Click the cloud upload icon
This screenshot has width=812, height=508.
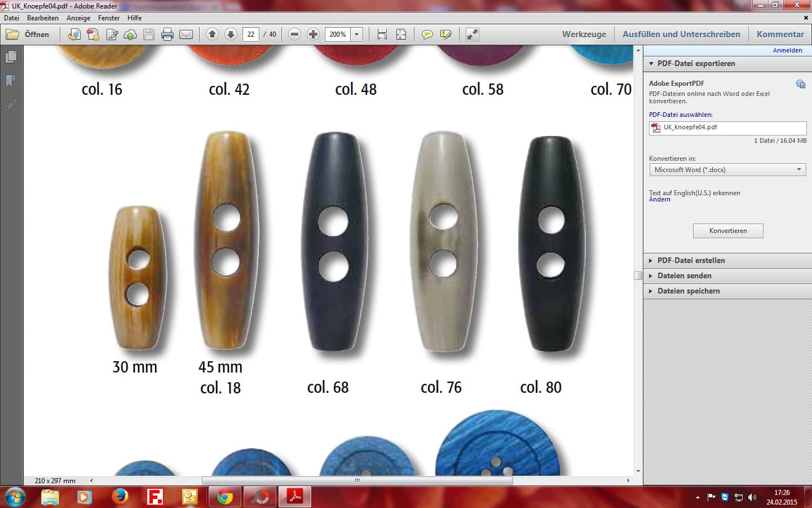click(x=130, y=34)
